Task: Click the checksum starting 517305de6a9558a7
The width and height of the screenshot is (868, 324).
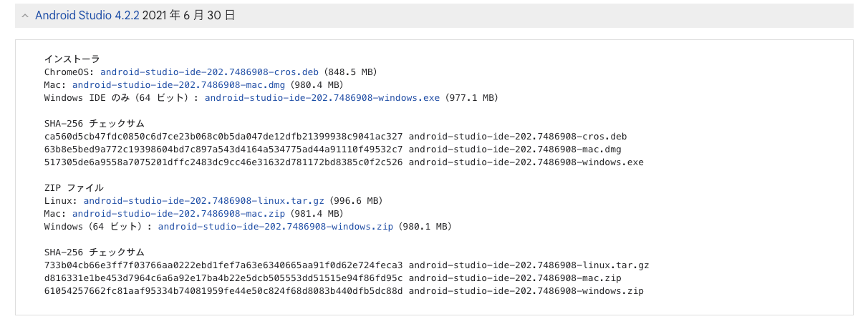Action: [223, 162]
